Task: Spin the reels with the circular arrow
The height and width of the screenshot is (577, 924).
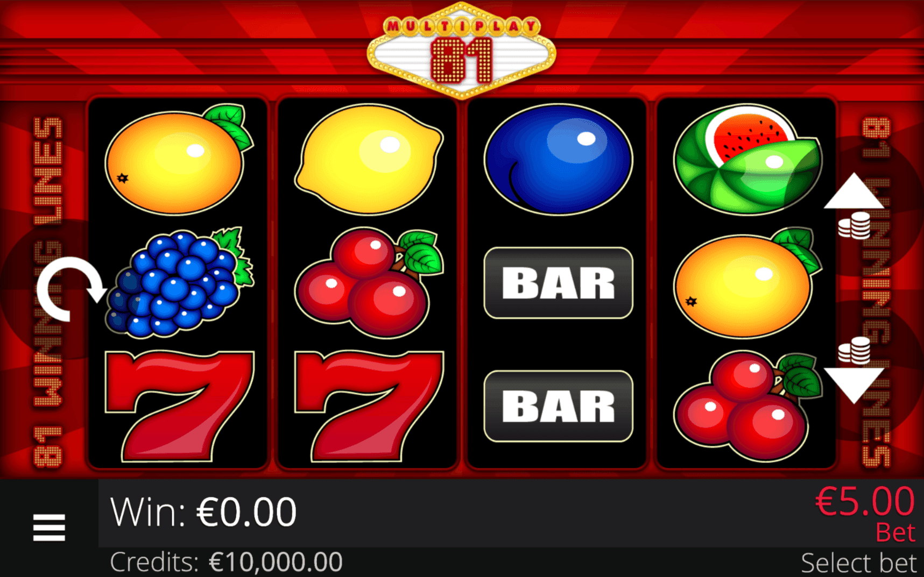Action: pyautogui.click(x=70, y=289)
